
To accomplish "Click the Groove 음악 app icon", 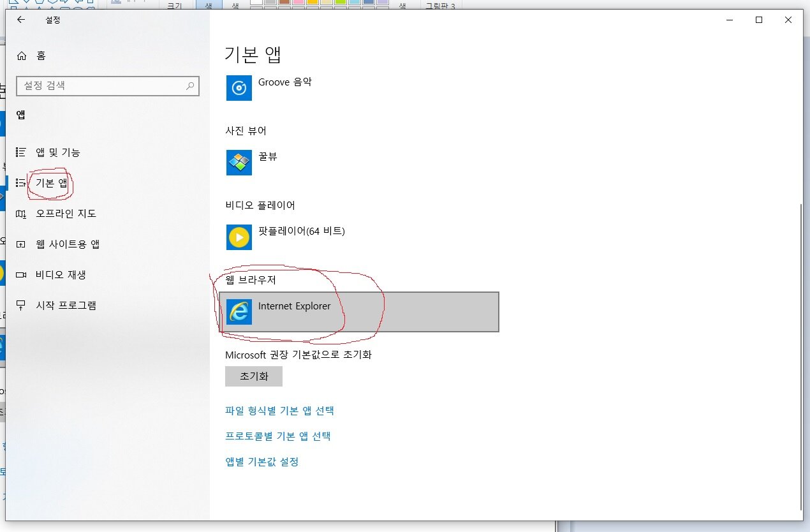I will (x=239, y=88).
